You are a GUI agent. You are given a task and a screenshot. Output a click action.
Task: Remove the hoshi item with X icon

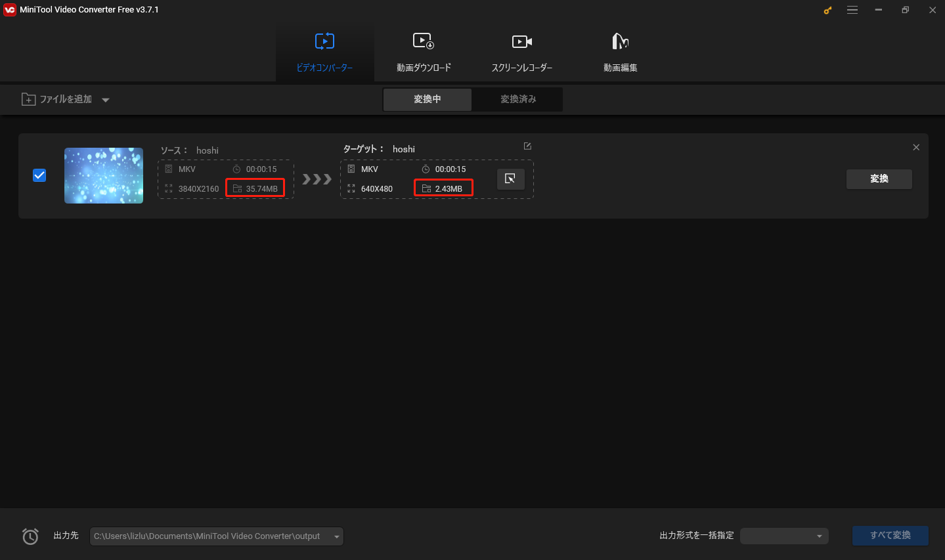pos(916,148)
